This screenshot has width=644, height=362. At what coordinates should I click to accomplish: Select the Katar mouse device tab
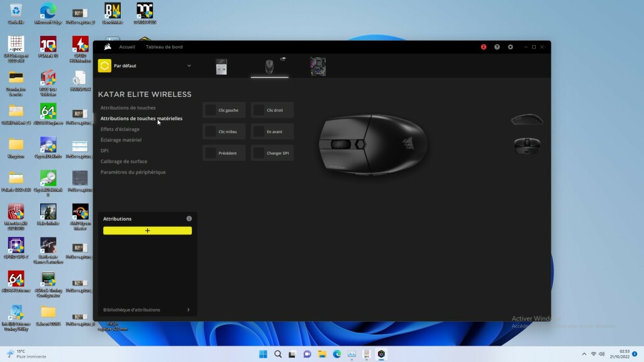pyautogui.click(x=269, y=67)
